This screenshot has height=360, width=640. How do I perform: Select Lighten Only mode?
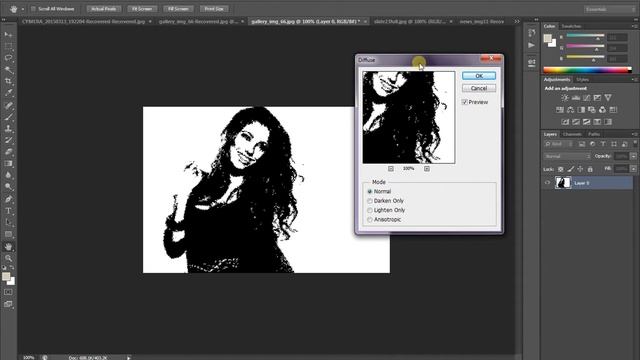pos(370,210)
